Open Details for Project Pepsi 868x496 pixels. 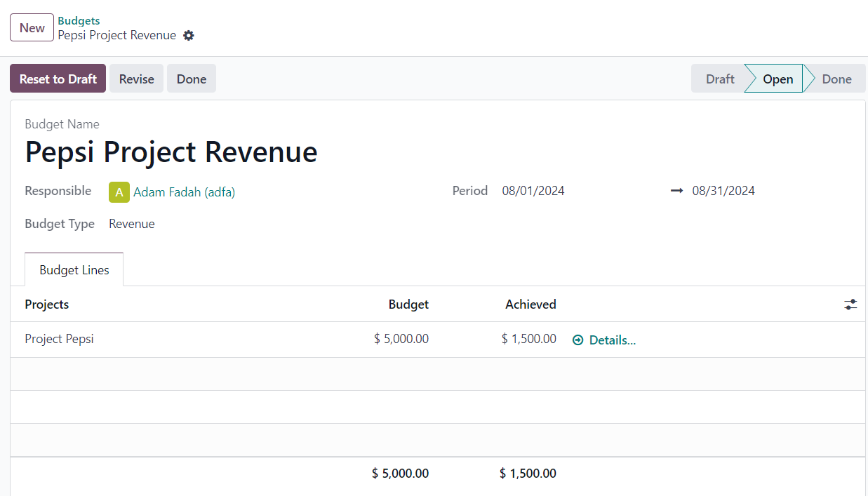(x=604, y=340)
